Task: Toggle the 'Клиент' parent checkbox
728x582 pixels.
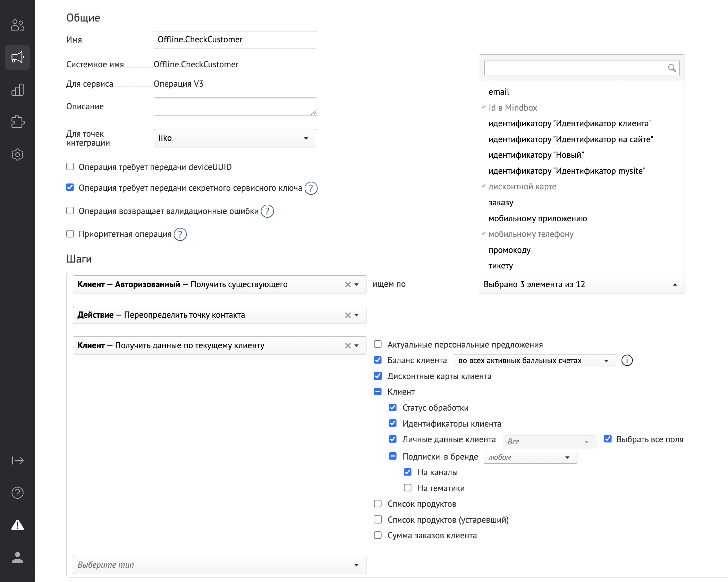Action: (x=378, y=392)
